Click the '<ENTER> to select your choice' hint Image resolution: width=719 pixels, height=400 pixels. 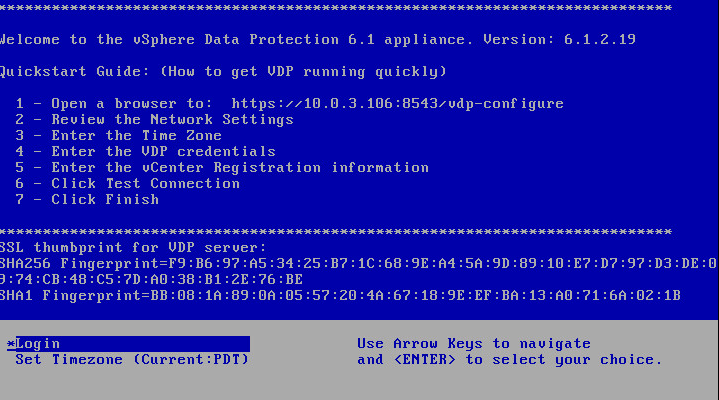click(x=509, y=360)
